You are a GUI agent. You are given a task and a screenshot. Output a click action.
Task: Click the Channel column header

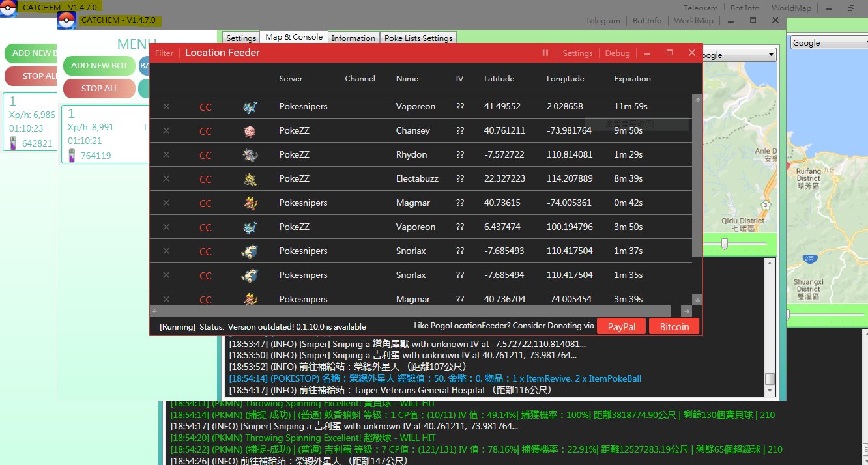pyautogui.click(x=360, y=79)
